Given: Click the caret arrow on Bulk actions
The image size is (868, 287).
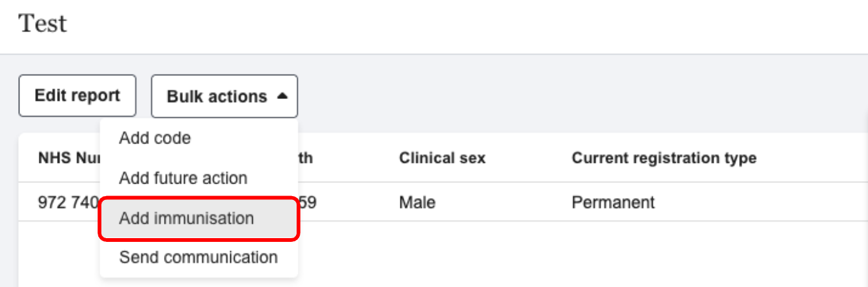Looking at the screenshot, I should coord(282,97).
